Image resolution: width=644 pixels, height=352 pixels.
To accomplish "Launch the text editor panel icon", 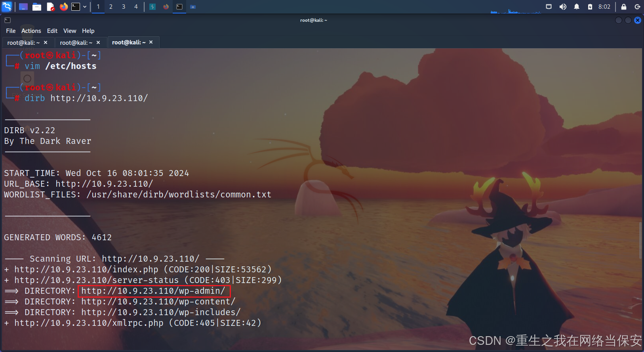I will pos(50,7).
